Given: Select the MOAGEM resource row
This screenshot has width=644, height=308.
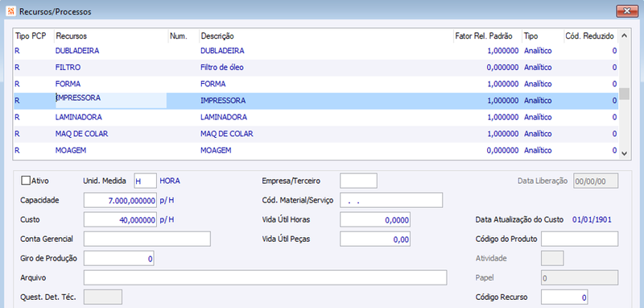Looking at the screenshot, I should [316, 151].
